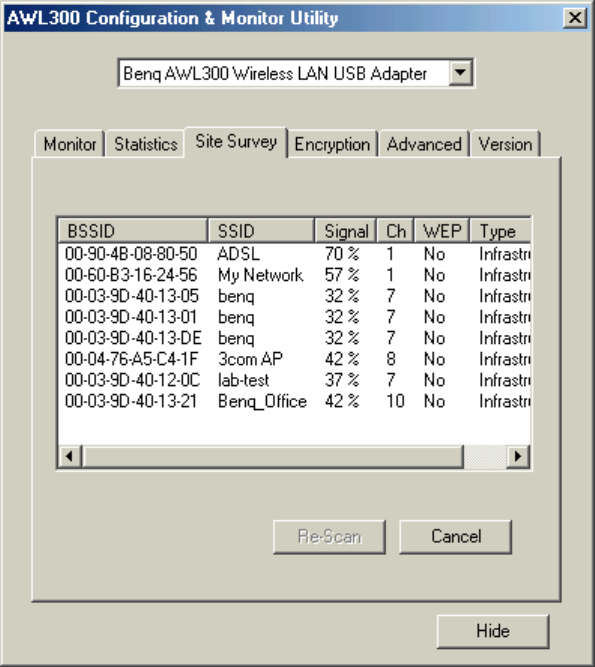
Task: Go to the Encryption tab
Action: tap(332, 144)
